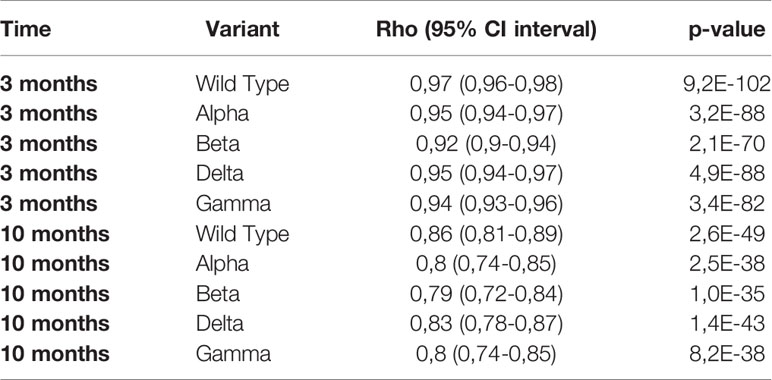The height and width of the screenshot is (380, 772).
Task: Click the rho value 0,86 (0,81-0,89)
Action: click(486, 234)
